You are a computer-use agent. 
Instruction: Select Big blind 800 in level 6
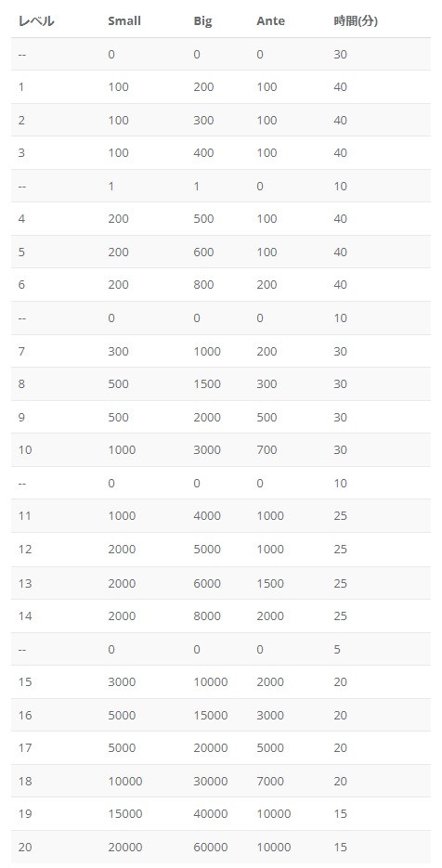(203, 284)
